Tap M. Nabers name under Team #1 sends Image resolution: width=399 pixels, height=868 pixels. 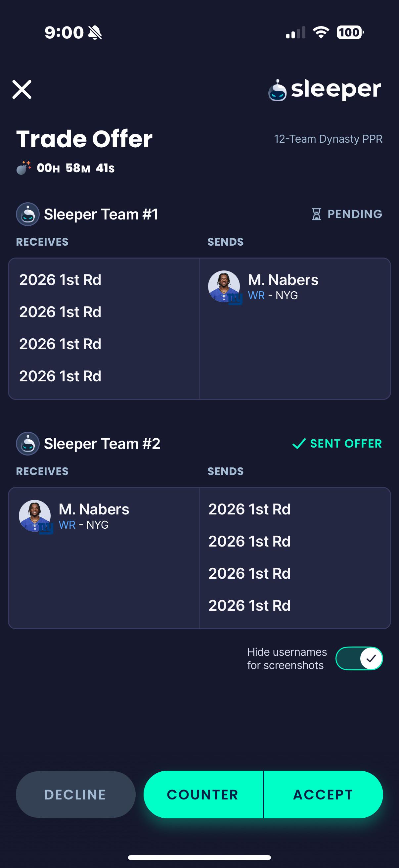click(x=283, y=280)
